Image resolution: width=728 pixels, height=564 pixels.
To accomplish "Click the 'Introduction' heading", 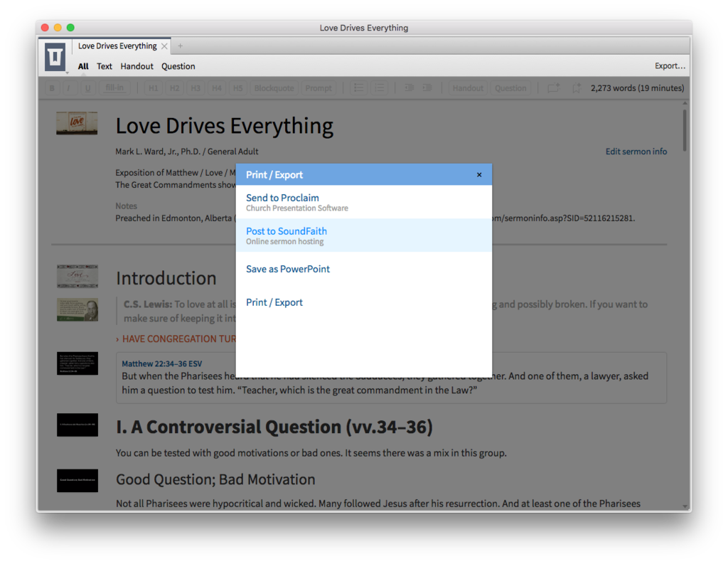I will point(166,278).
